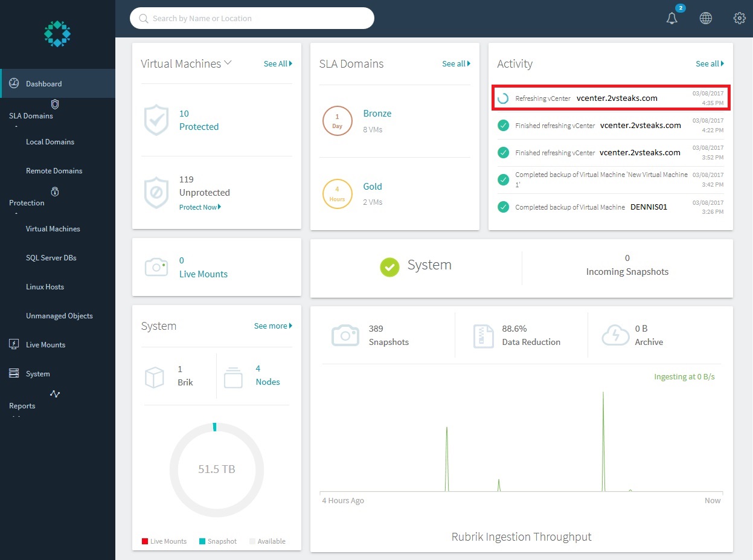Click the System server icon in sidebar
The height and width of the screenshot is (560, 753).
pos(14,373)
